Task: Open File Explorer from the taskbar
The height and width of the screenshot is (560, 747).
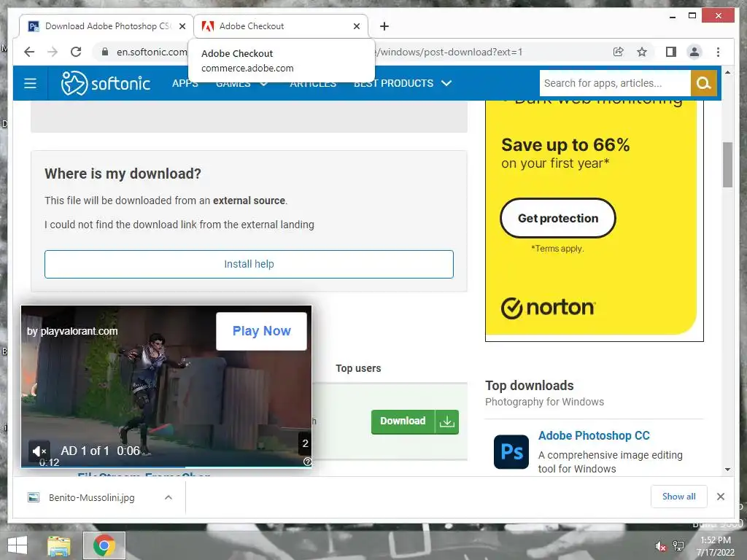Action: pos(59,545)
